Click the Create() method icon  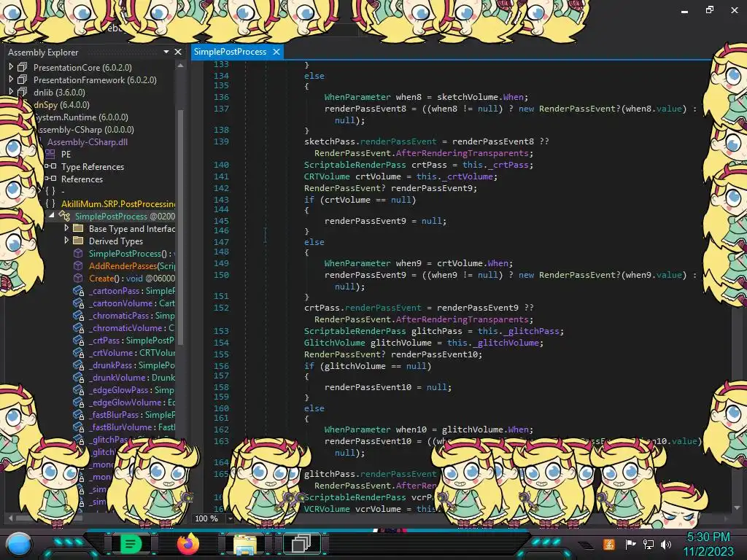(x=78, y=278)
